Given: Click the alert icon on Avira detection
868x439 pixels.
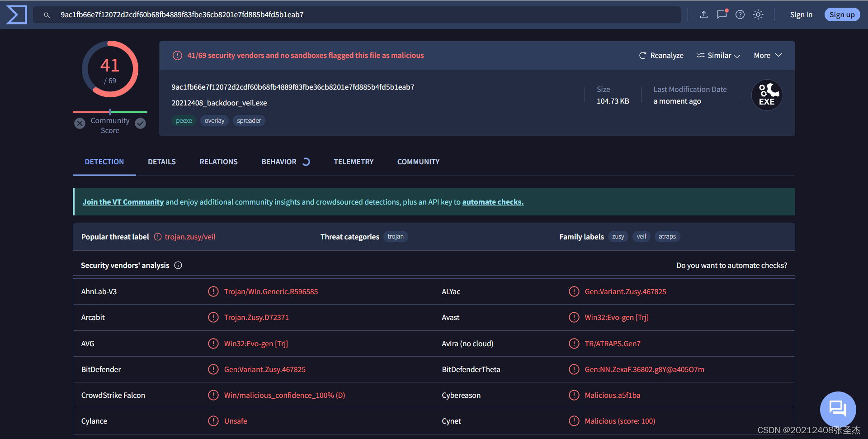Looking at the screenshot, I should click(x=574, y=344).
